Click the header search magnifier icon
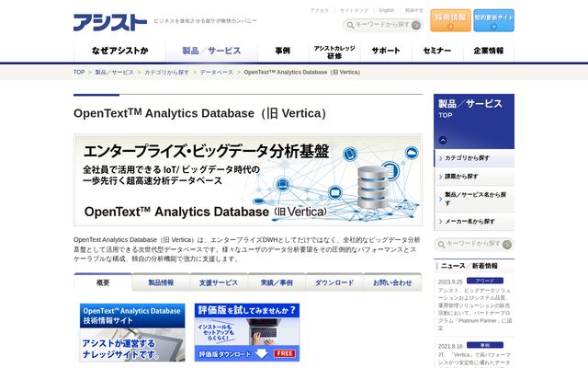This screenshot has height=368, width=588. (350, 25)
